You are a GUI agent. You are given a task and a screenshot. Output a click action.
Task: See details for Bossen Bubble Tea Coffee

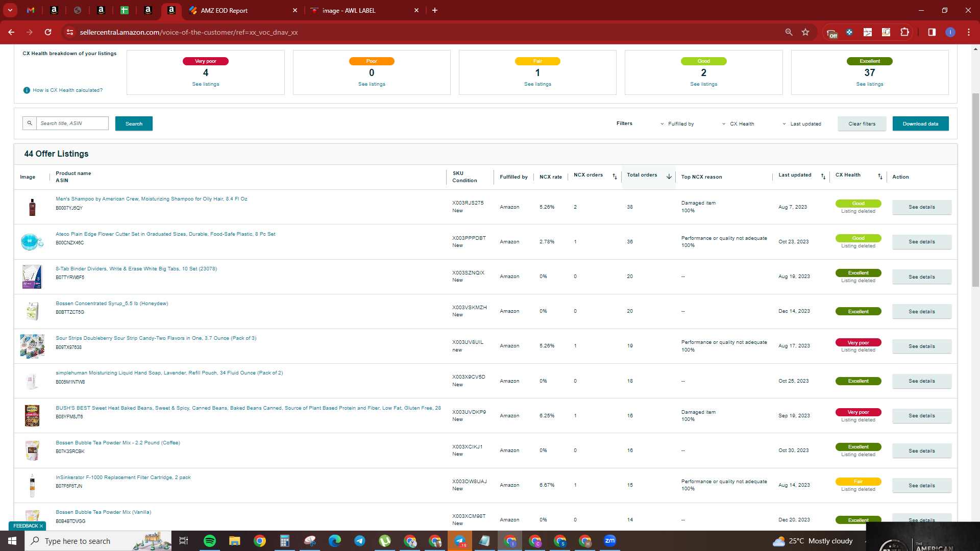[922, 451]
